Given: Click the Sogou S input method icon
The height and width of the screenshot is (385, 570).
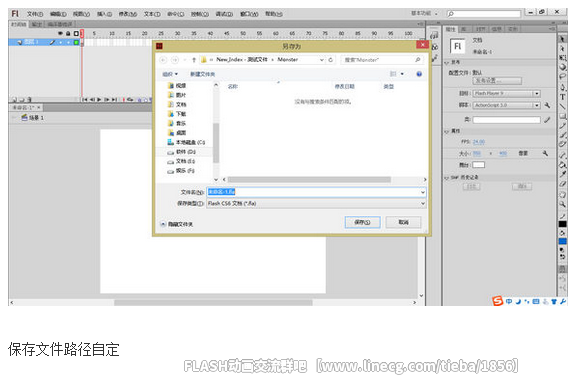Looking at the screenshot, I should point(497,301).
